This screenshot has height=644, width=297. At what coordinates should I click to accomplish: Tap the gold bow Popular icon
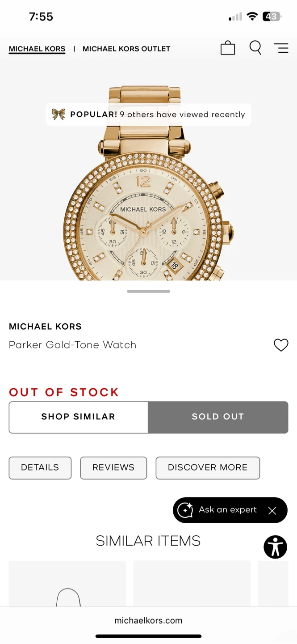[x=59, y=114]
